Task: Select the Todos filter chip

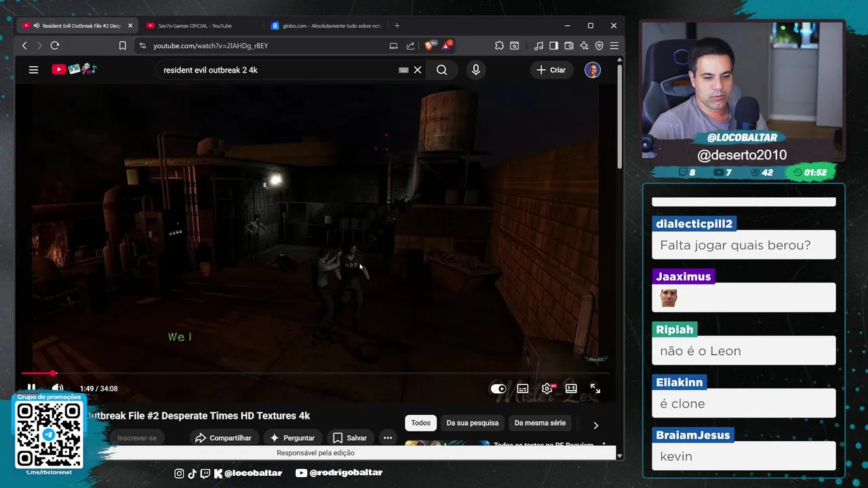Action: pos(420,423)
